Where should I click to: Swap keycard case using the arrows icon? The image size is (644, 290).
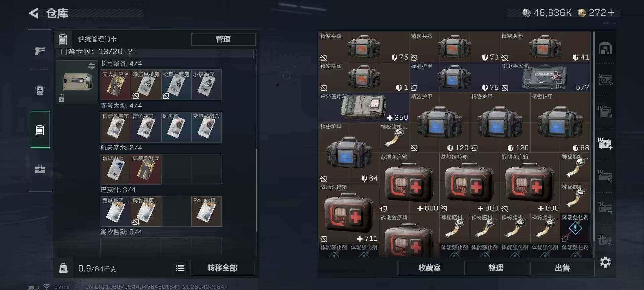tap(91, 66)
